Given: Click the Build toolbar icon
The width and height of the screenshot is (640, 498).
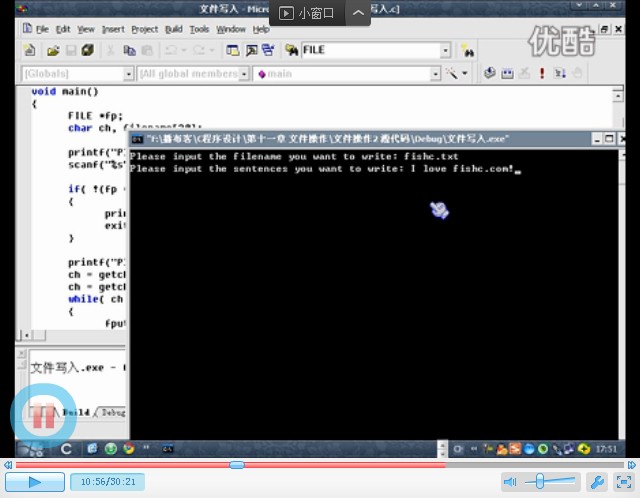Looking at the screenshot, I should (x=507, y=73).
